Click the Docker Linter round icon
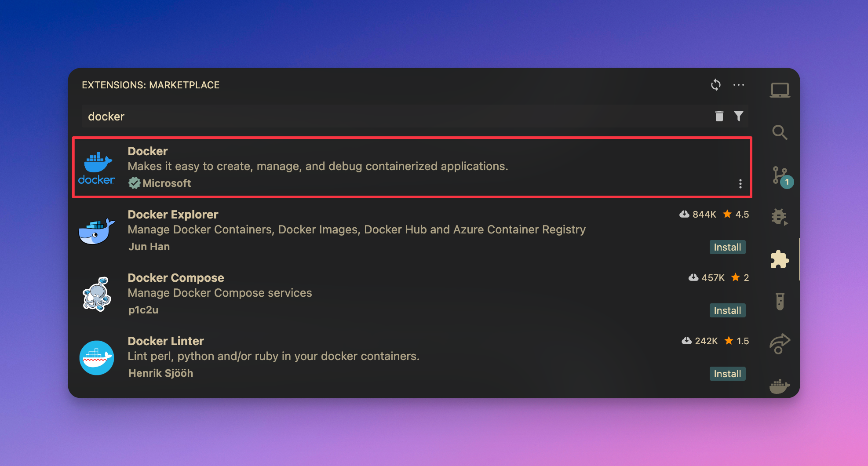The image size is (868, 466). (97, 358)
